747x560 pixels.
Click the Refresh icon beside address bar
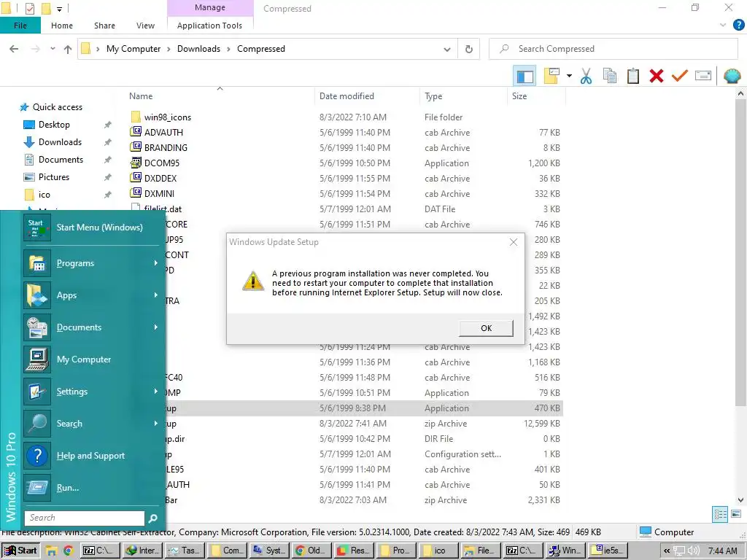[469, 49]
